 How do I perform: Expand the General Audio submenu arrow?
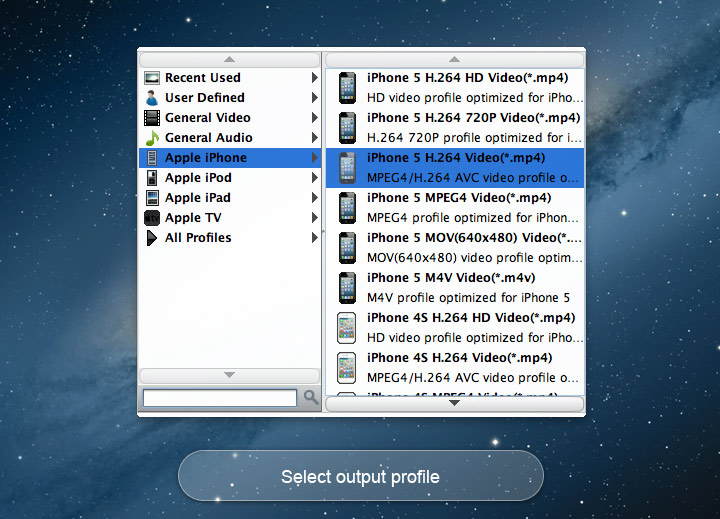point(315,138)
